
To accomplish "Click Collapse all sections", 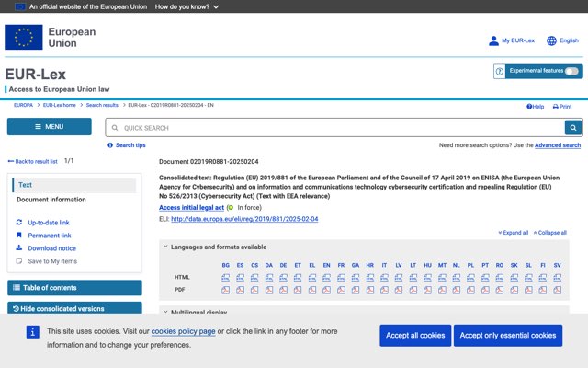I will coord(550,233).
